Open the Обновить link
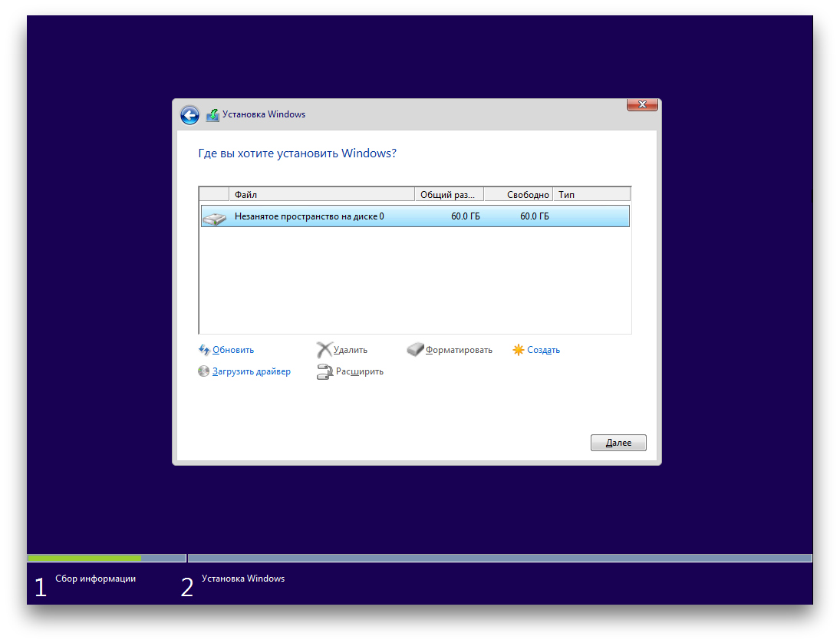Image resolution: width=840 pixels, height=643 pixels. tap(233, 350)
